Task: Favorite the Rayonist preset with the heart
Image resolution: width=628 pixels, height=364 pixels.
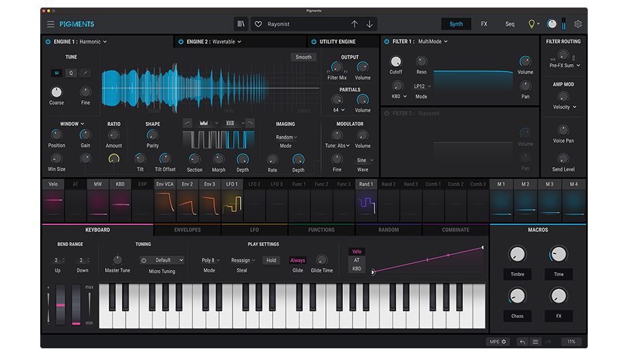Action: pyautogui.click(x=258, y=24)
